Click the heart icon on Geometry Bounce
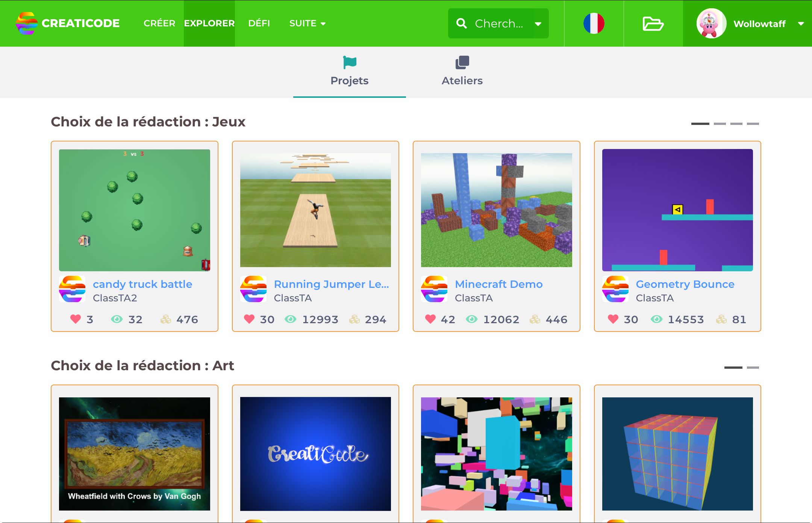This screenshot has height=523, width=812. 613,319
